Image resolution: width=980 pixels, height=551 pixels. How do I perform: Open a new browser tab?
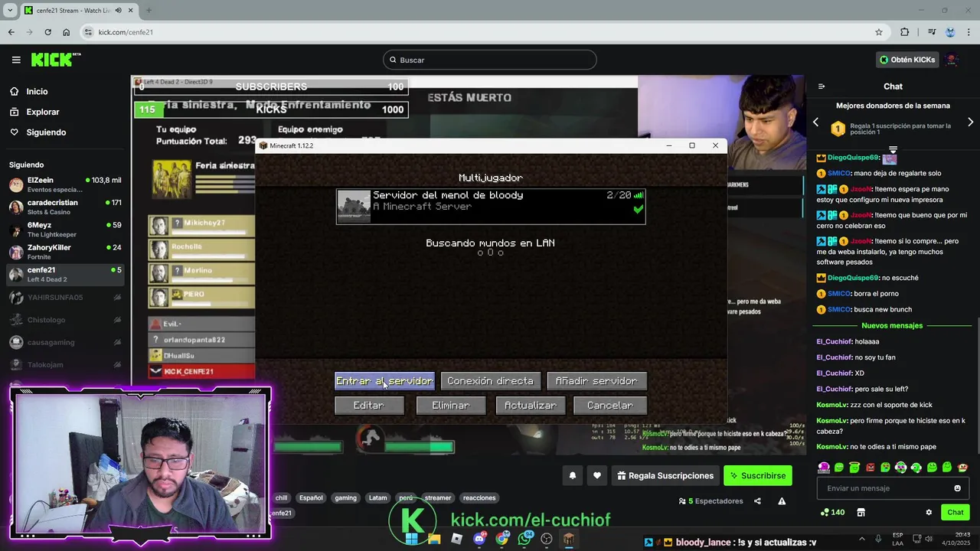pos(149,11)
